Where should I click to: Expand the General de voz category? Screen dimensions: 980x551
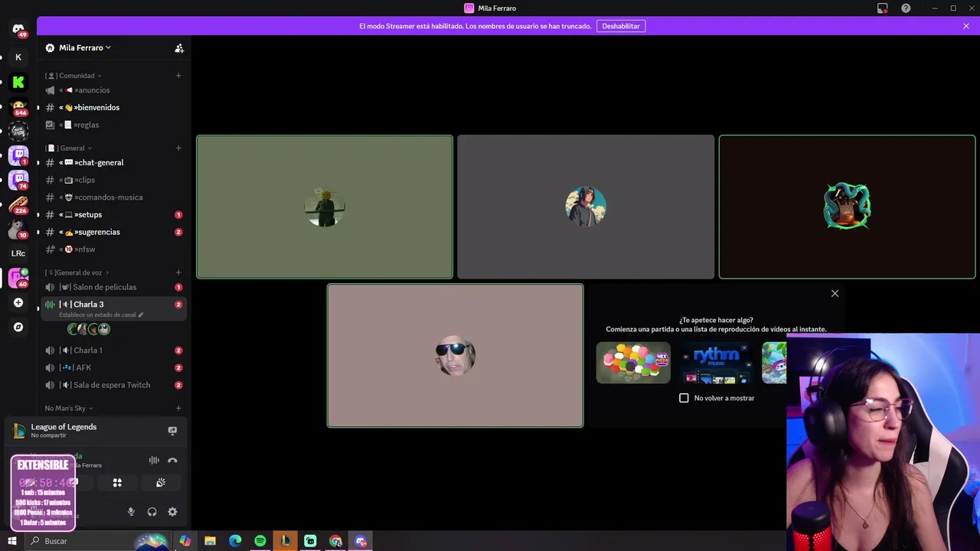pos(77,272)
